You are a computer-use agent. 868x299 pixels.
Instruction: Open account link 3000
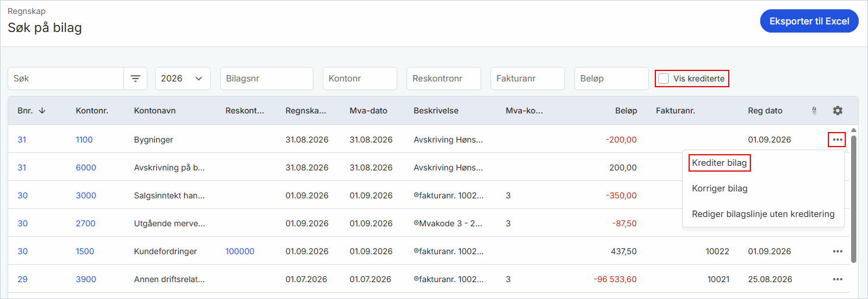coord(86,195)
